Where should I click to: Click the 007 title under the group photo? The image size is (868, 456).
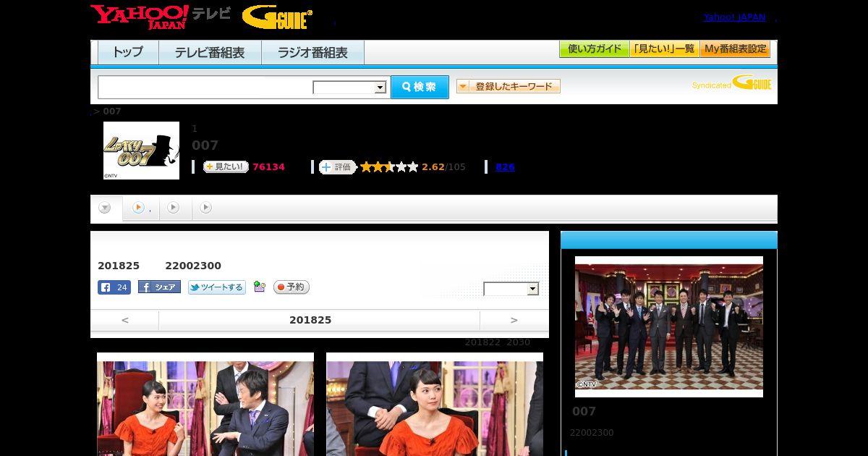(584, 411)
